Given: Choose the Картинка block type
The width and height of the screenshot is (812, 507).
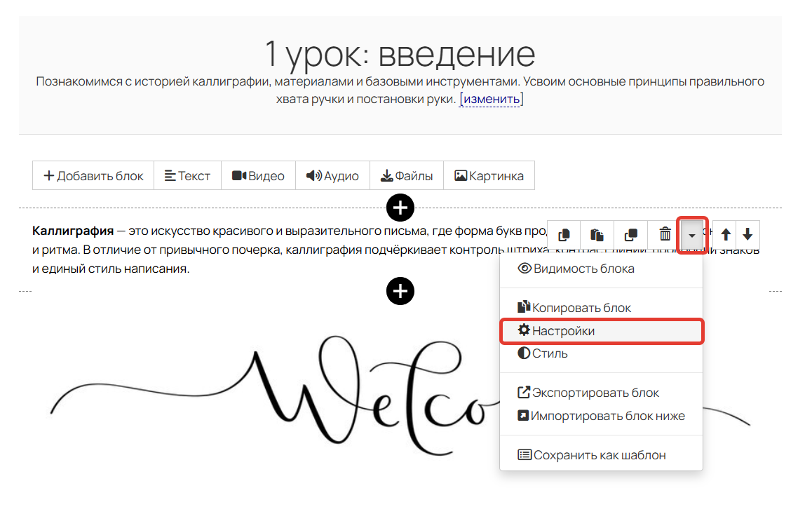Looking at the screenshot, I should pyautogui.click(x=489, y=175).
